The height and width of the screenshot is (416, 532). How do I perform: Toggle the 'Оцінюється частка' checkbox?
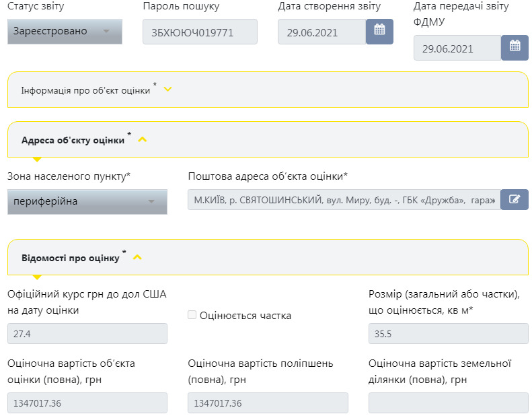click(x=192, y=315)
